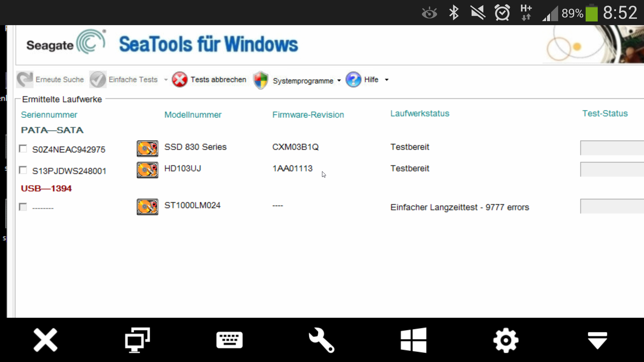Select the checkbox for drive S0Z4NEAC942975
The width and height of the screenshot is (644, 362).
coord(23,148)
